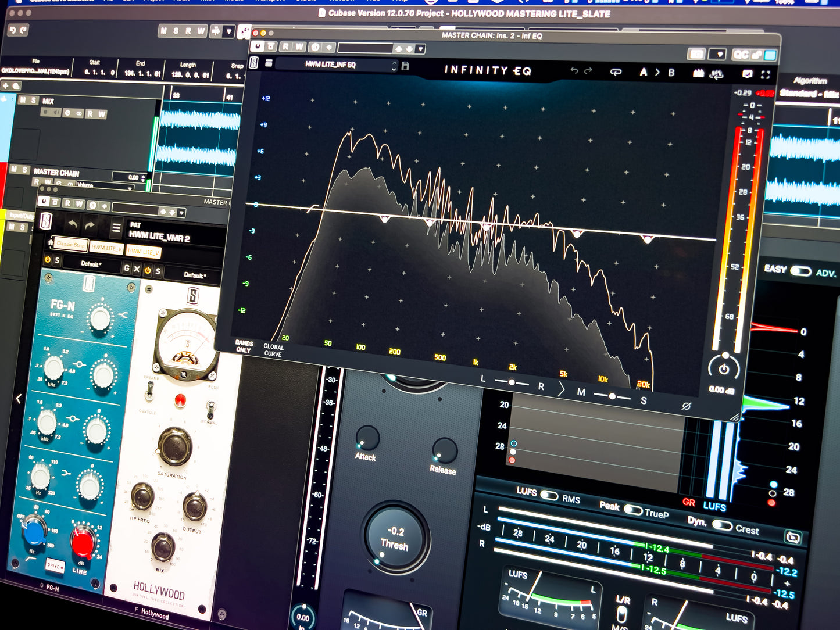This screenshot has width=840, height=630.
Task: Click the loop icon in Infinity EQ
Action: 616,72
